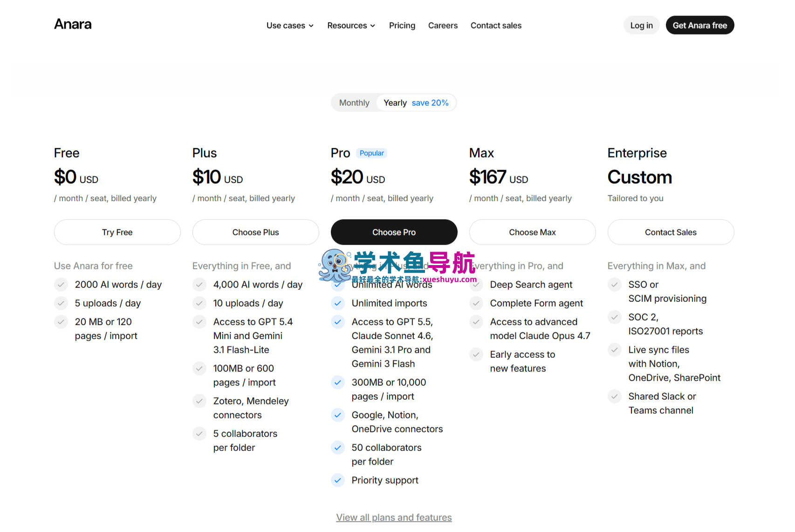Click '10 uploads / day' feature
Viewport: 795px width, 532px height.
248,303
